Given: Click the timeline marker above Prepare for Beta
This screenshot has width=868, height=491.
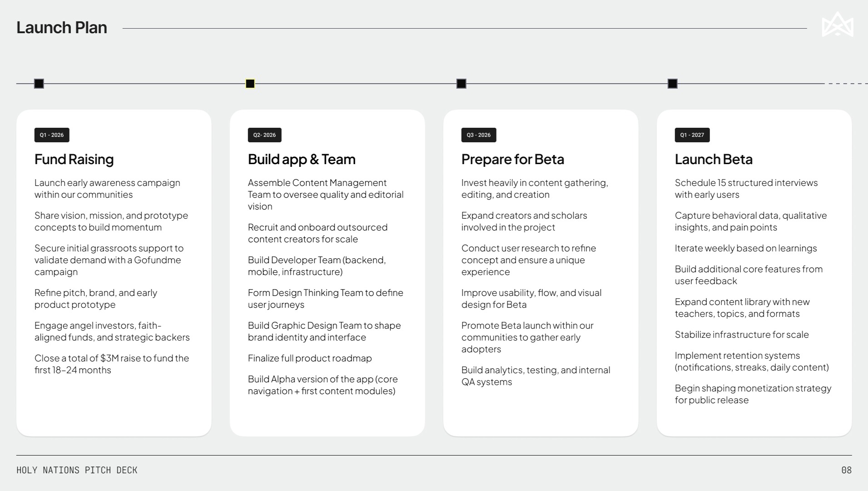Looking at the screenshot, I should click(461, 84).
